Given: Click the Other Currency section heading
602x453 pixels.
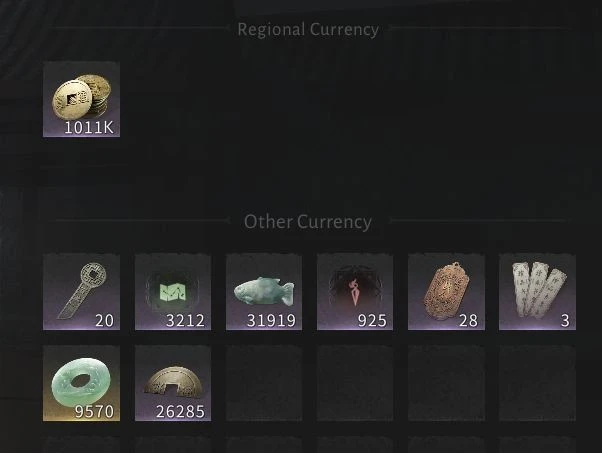Looking at the screenshot, I should 308,222.
